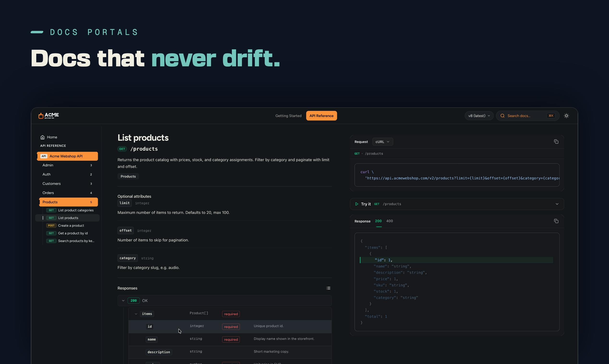Click the search magnifier icon
The image size is (609, 364).
tap(503, 116)
